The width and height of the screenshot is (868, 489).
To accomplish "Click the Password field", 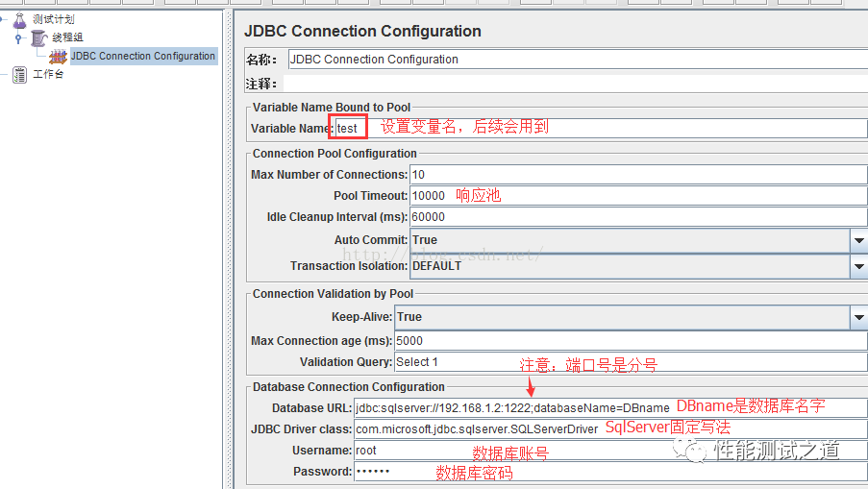I will [610, 472].
